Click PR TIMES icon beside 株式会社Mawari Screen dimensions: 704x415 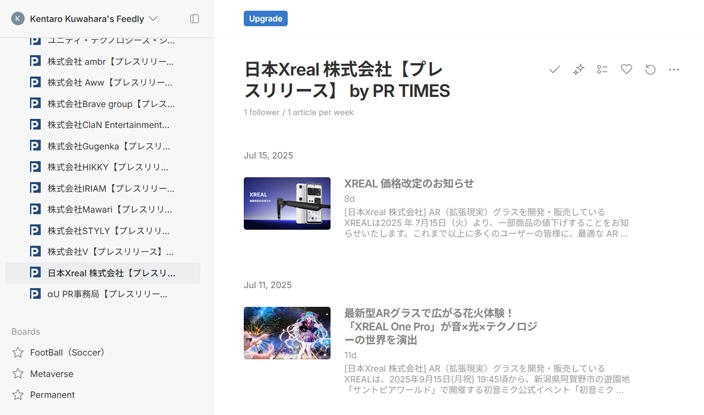point(35,209)
